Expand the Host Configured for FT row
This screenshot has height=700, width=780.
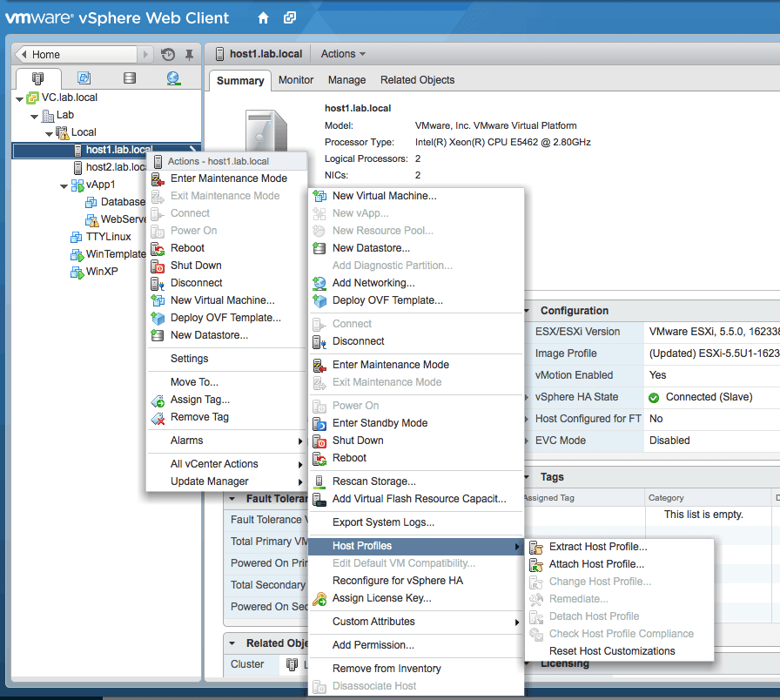click(527, 419)
